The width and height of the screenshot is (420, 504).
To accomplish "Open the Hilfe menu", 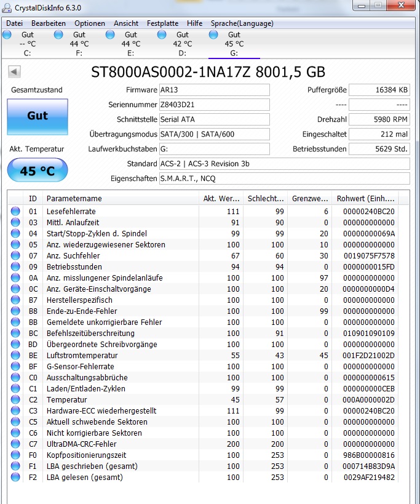I will pos(194,23).
